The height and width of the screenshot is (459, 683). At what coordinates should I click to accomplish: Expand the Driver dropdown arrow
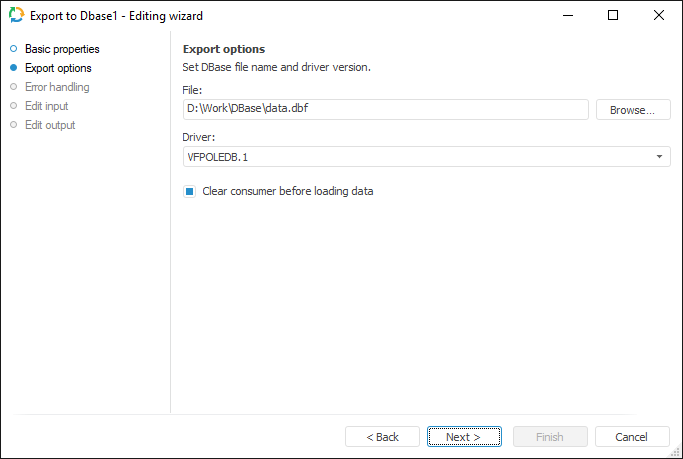(659, 157)
